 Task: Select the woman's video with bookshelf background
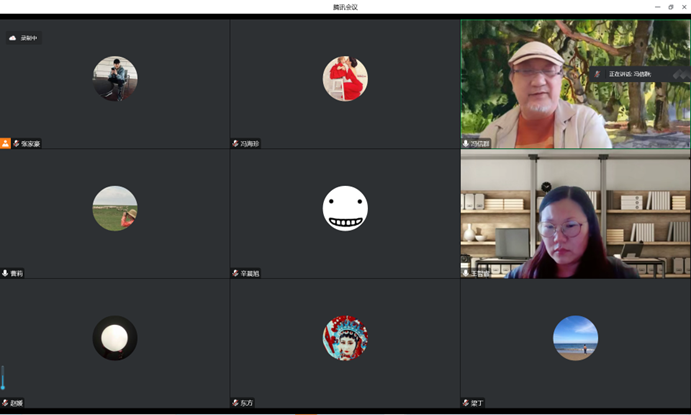pos(576,214)
